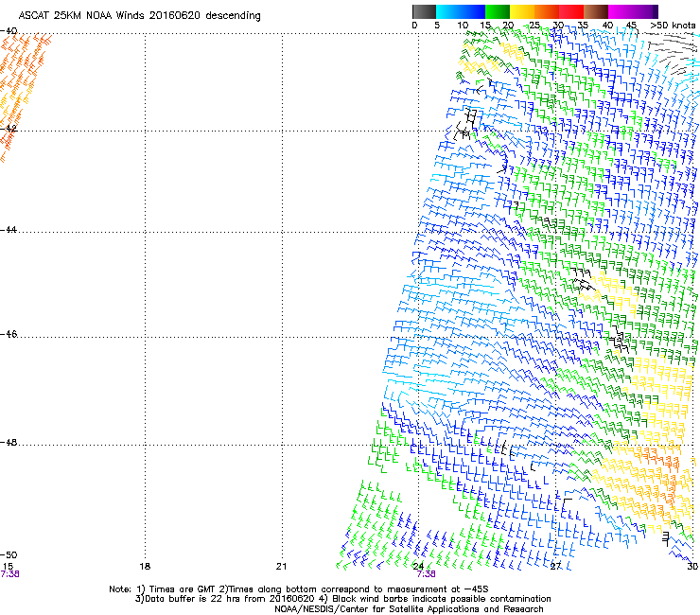This screenshot has height=615, width=700.
Task: Select the yellow 20-25 knots color band
Action: [522, 11]
